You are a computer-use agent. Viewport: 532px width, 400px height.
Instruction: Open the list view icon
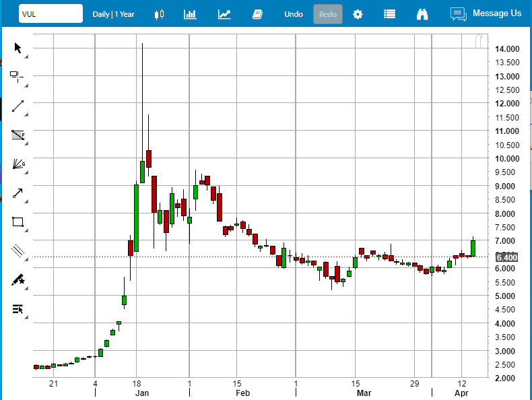point(389,14)
